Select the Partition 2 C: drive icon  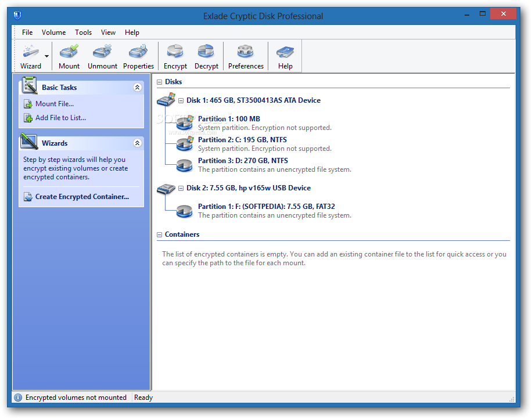coord(185,144)
